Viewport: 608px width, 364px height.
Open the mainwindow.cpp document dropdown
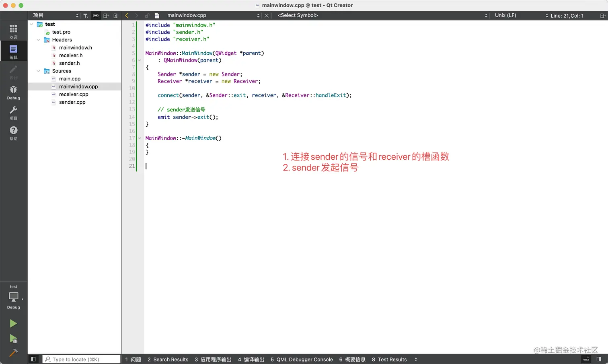213,15
